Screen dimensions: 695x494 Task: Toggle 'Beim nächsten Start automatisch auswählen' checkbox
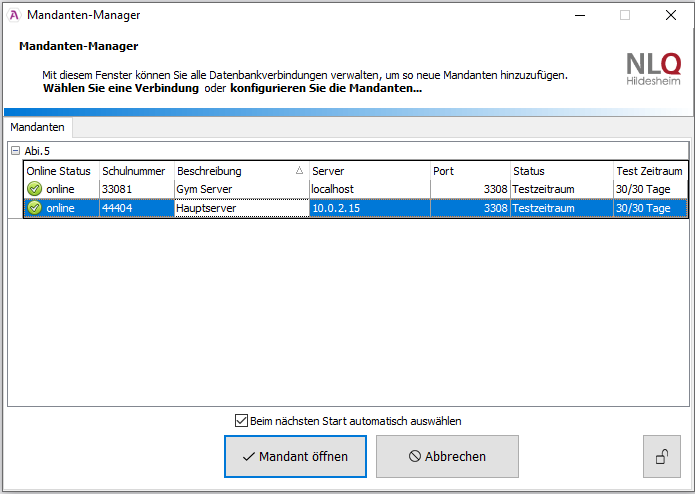241,421
